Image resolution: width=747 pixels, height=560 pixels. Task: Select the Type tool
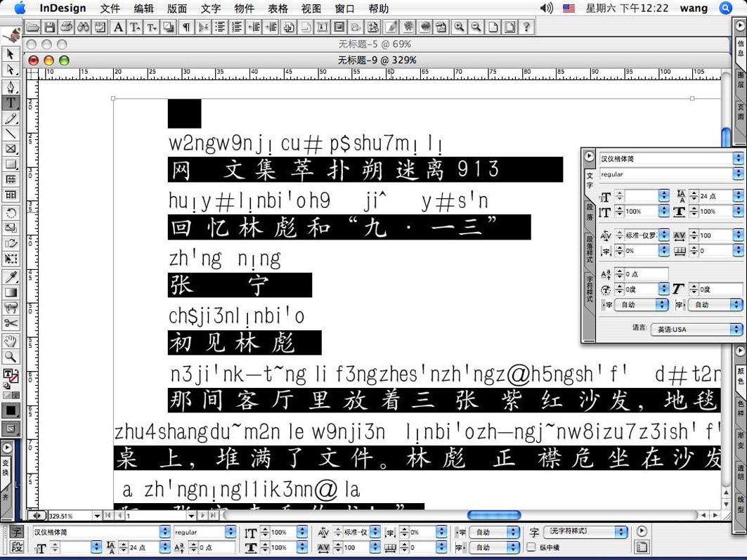point(11,103)
